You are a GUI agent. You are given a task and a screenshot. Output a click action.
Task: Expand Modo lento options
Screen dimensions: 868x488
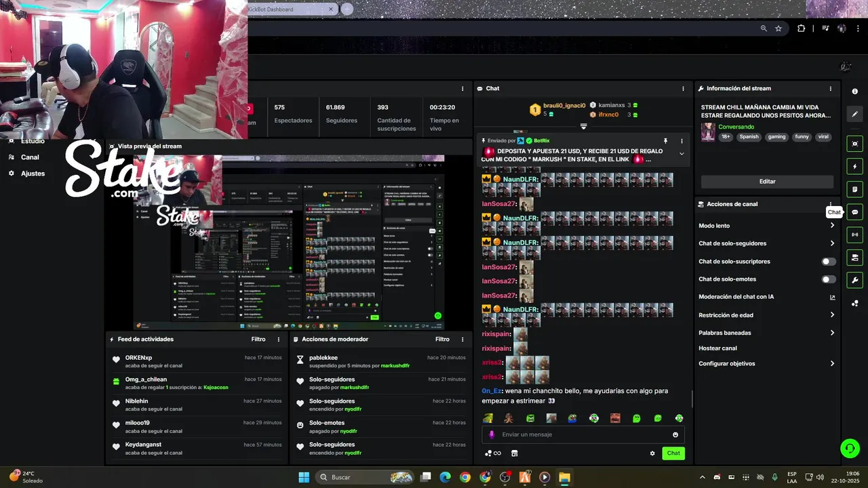[x=832, y=226]
